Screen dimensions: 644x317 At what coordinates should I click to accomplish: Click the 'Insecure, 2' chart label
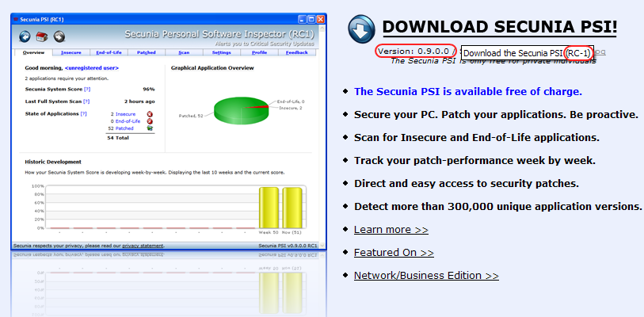tap(291, 108)
